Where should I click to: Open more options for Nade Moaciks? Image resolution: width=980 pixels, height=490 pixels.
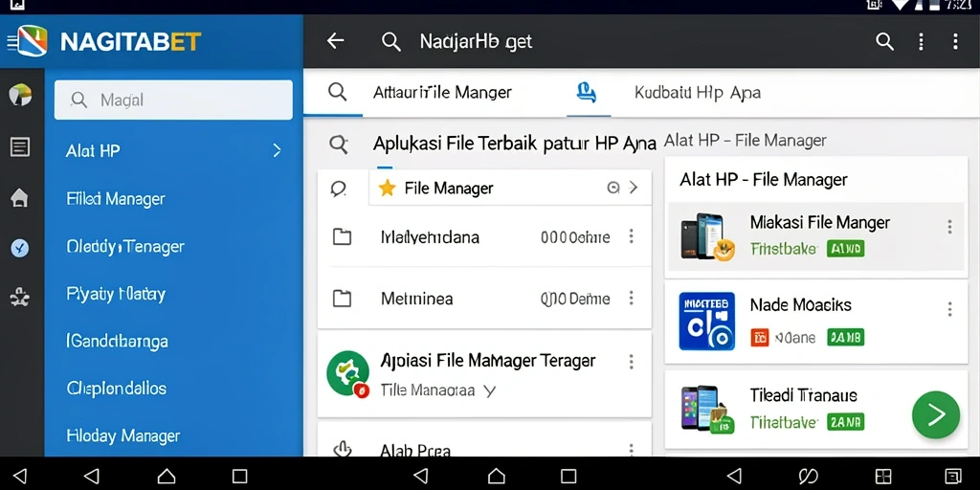tap(949, 309)
